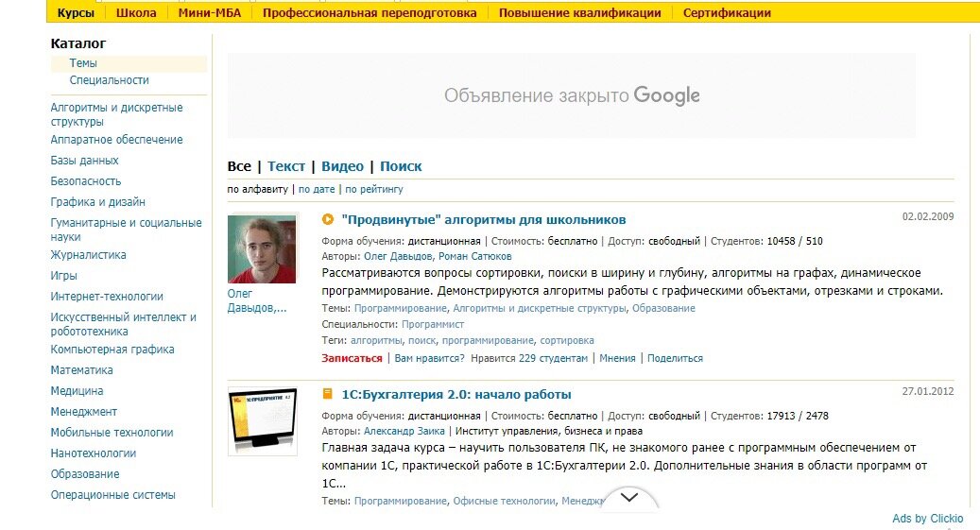980x530 pixels.
Task: Filter courses by Видео
Action: 342,166
